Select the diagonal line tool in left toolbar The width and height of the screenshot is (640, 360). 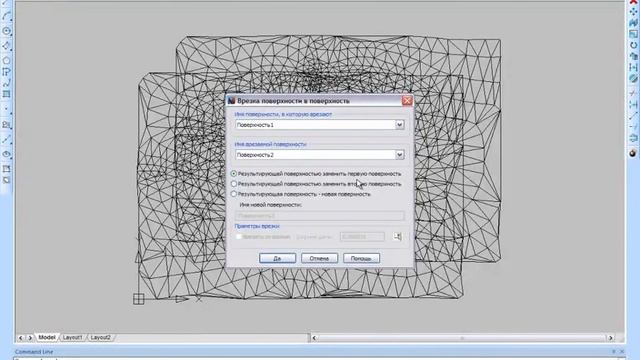pyautogui.click(x=6, y=140)
